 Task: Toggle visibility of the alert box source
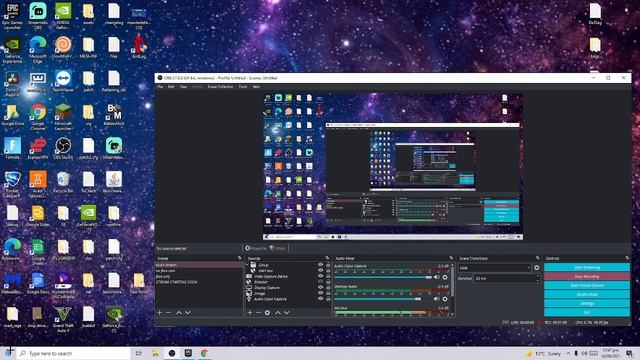[x=320, y=271]
